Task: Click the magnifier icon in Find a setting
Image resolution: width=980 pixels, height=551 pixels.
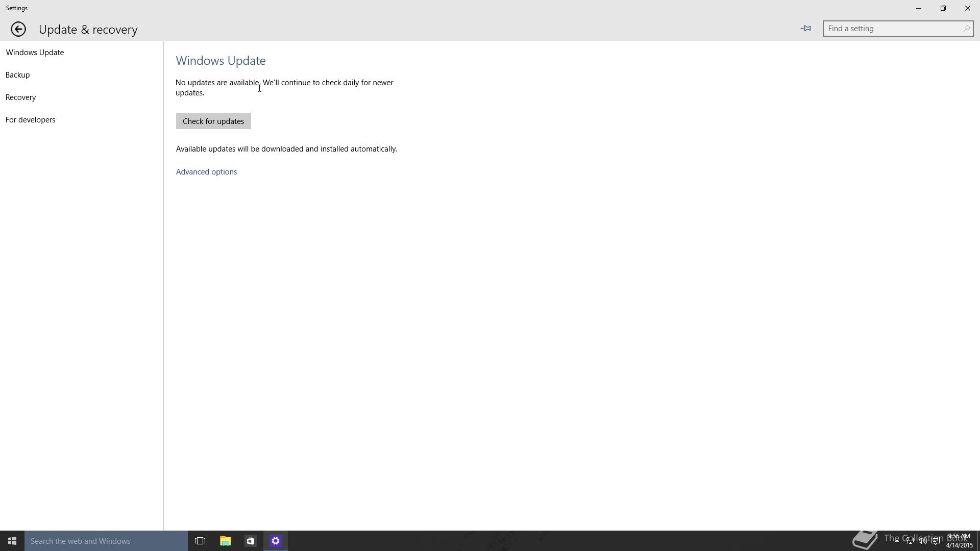Action: pos(966,29)
